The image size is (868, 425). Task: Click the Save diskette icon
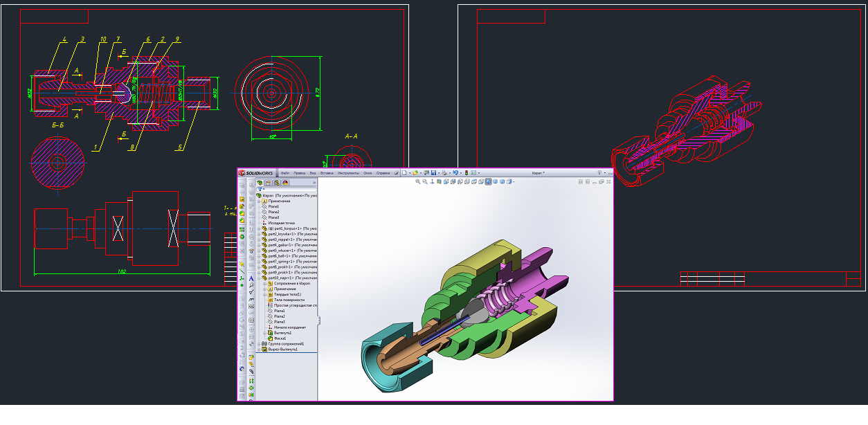[x=433, y=172]
